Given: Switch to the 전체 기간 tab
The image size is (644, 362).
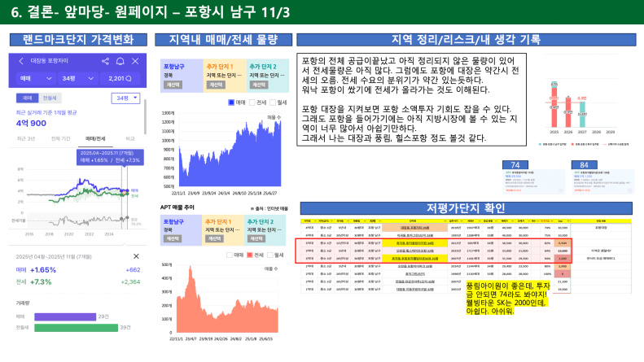Looking at the screenshot, I should coord(60,139).
